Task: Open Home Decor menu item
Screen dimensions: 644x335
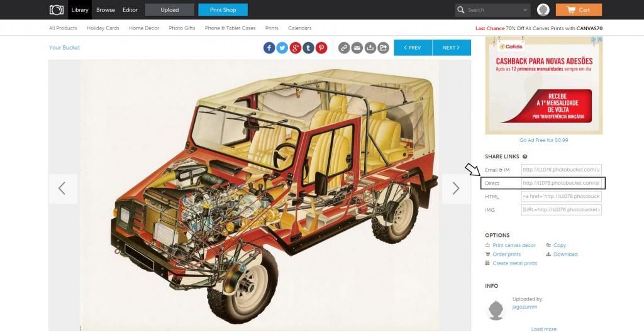Action: (x=144, y=28)
